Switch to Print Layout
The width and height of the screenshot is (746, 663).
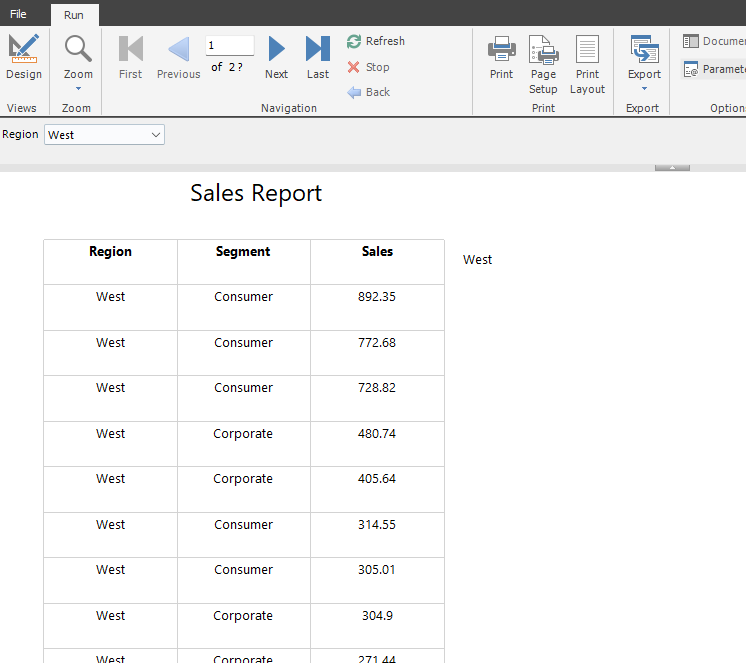pos(587,64)
